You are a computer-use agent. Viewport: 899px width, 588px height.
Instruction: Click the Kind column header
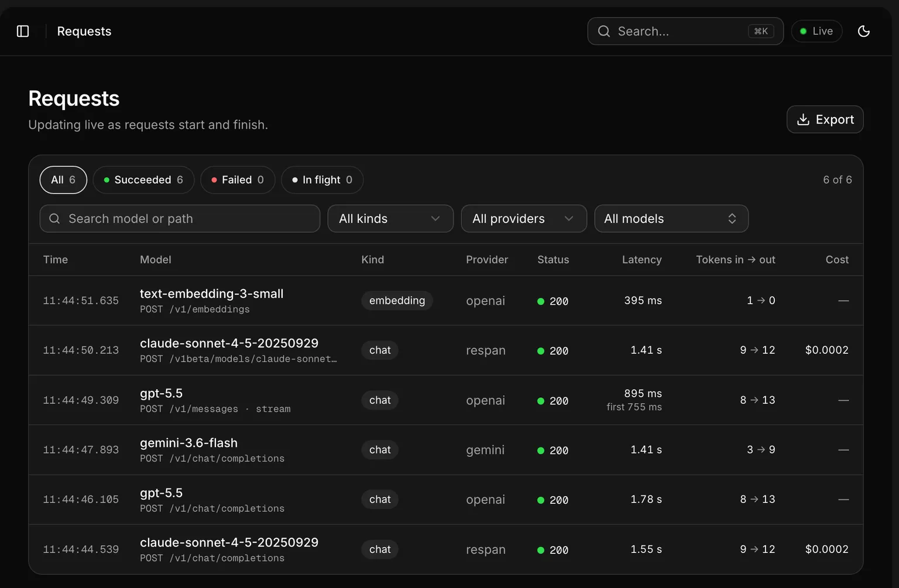pyautogui.click(x=373, y=260)
